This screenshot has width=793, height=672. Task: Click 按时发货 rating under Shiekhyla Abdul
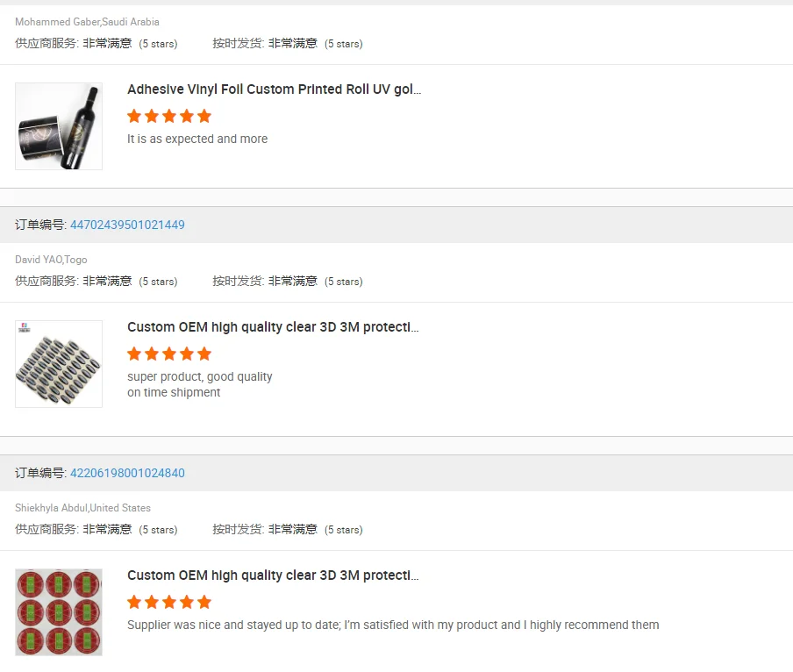point(287,530)
